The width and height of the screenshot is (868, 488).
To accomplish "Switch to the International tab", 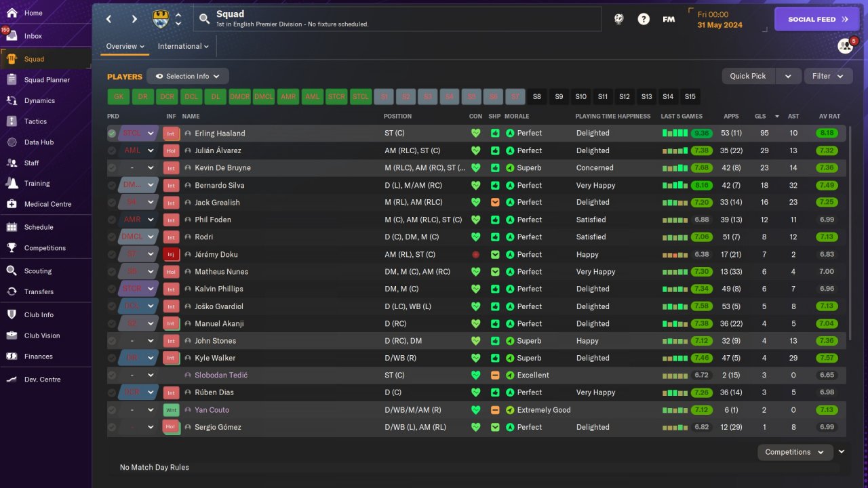I will 183,46.
